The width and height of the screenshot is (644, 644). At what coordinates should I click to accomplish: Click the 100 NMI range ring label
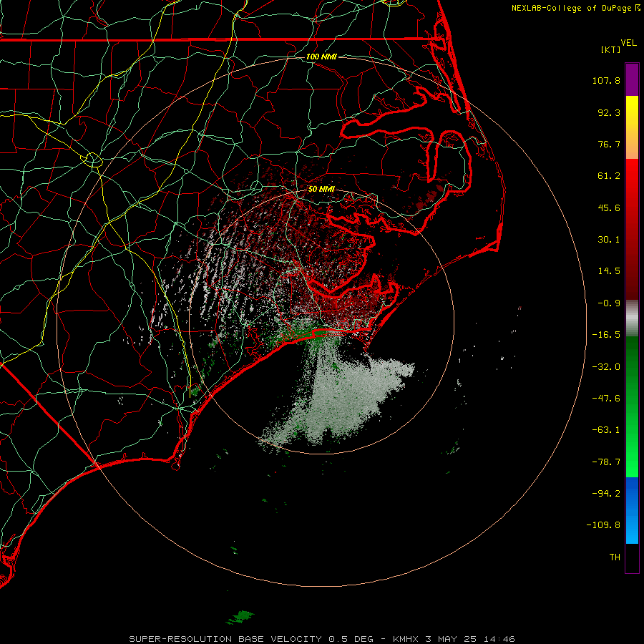(x=321, y=57)
